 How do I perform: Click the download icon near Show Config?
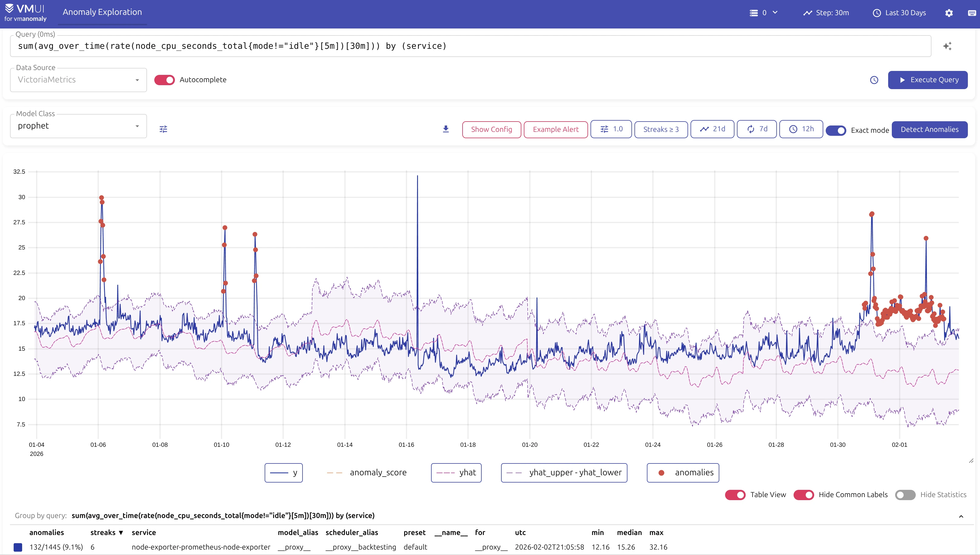pos(446,129)
